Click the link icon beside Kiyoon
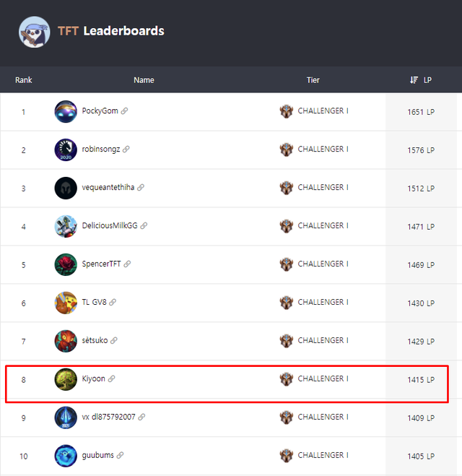 [x=112, y=378]
